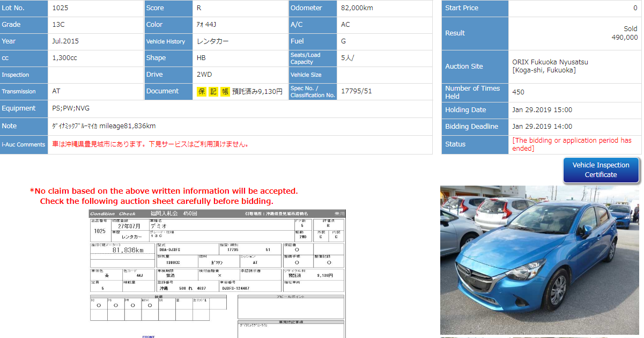Select the Lot No. value 1025
Viewport: 644px width, 338px height.
pyautogui.click(x=60, y=8)
